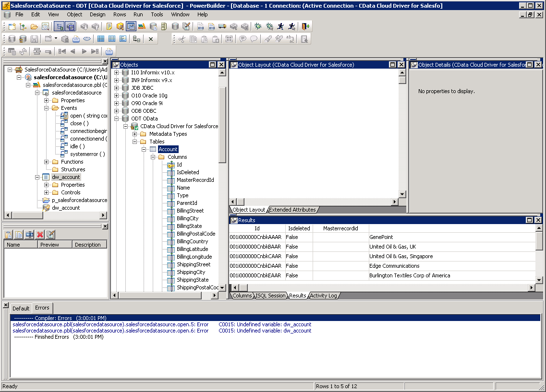The image size is (546, 392).
Task: Click the Last row navigation icon
Action: click(x=95, y=51)
